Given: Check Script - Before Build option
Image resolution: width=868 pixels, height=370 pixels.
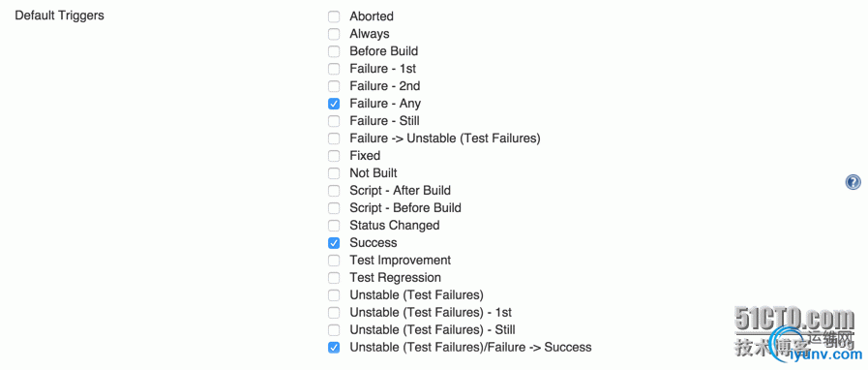Looking at the screenshot, I should pos(334,208).
